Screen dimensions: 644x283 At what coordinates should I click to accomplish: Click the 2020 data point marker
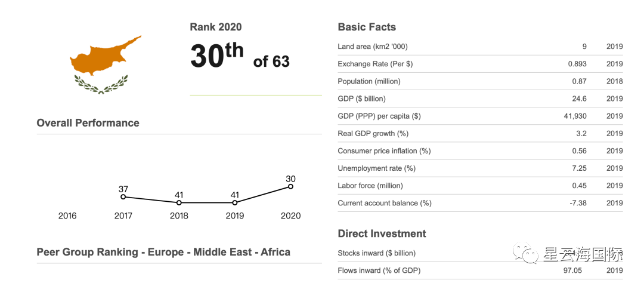(290, 186)
